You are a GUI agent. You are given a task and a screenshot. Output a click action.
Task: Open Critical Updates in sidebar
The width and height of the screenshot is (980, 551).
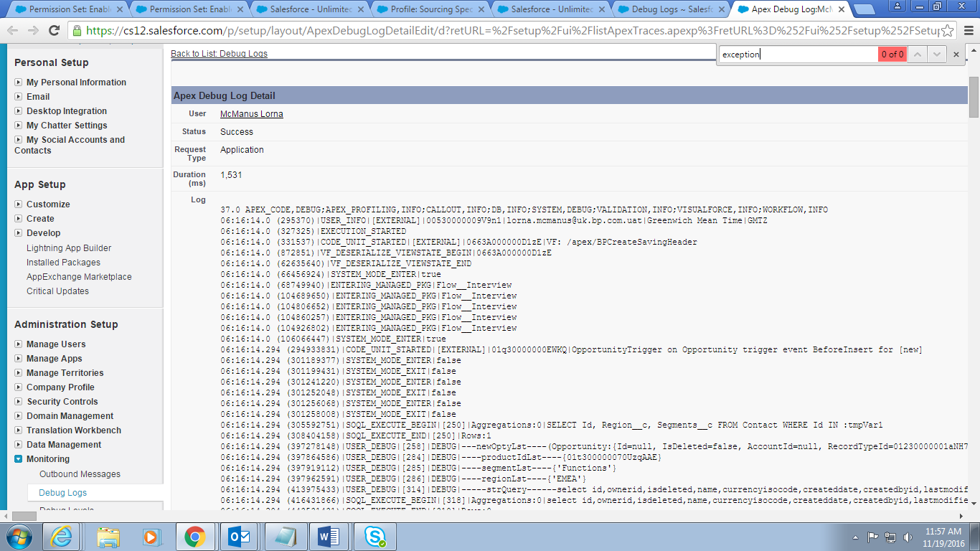click(x=57, y=291)
